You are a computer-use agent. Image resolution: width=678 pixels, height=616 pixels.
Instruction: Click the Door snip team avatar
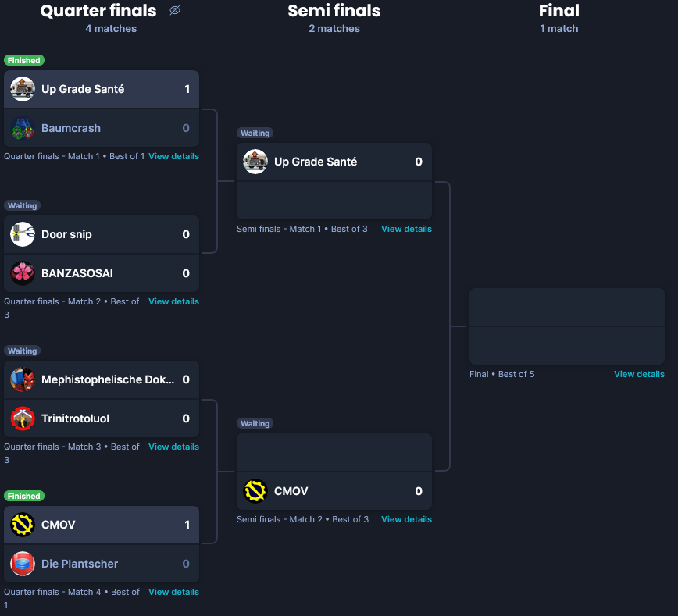pyautogui.click(x=23, y=234)
